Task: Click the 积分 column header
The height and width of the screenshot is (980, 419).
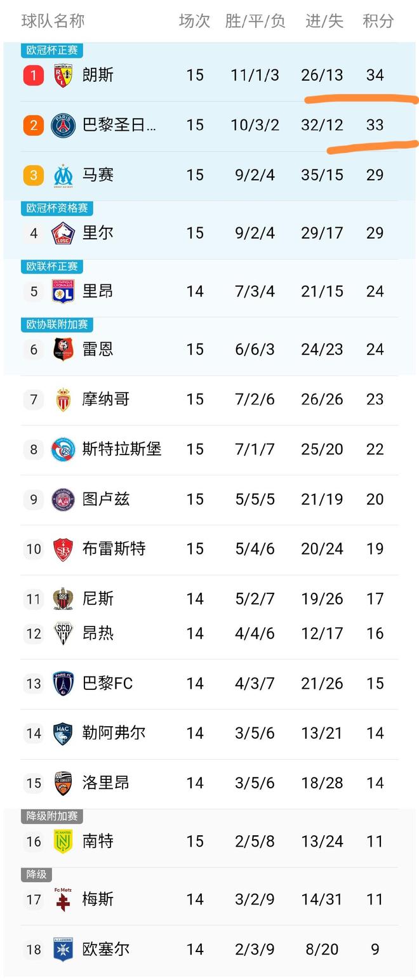Action: tap(377, 21)
